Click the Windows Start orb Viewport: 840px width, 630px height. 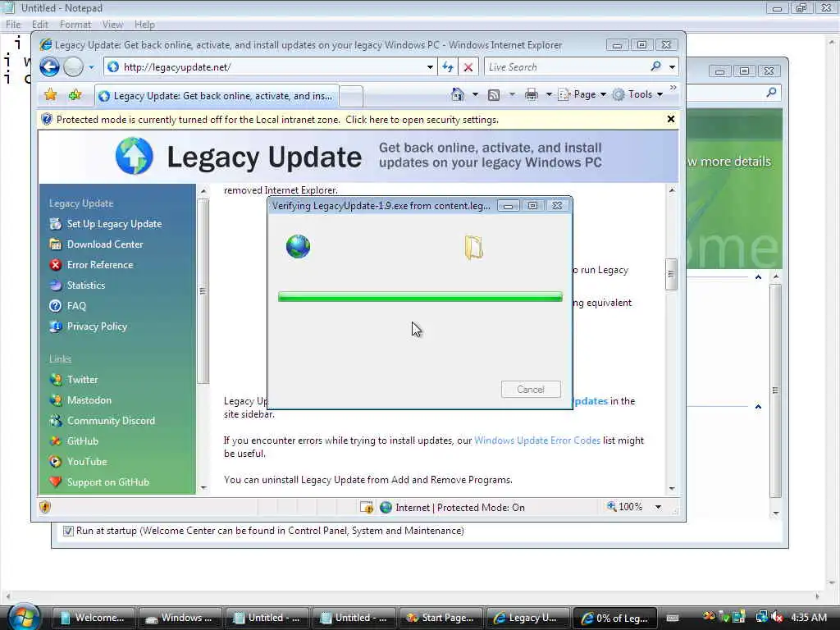24,617
